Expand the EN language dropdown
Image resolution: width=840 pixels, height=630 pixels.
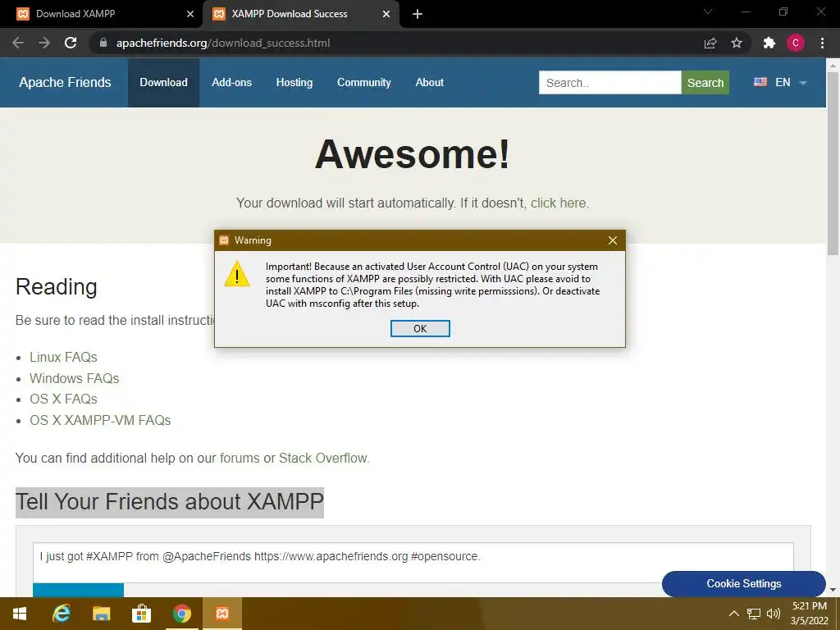[x=803, y=83]
